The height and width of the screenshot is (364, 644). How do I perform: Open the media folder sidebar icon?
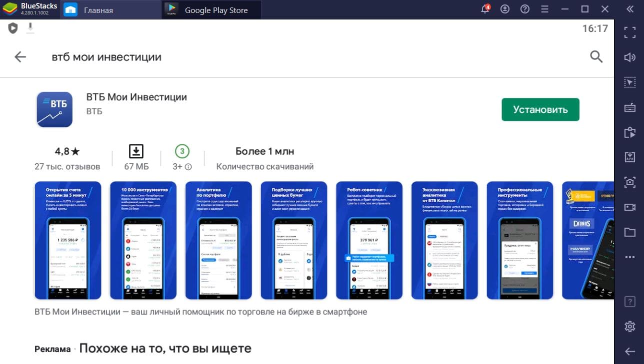click(629, 232)
